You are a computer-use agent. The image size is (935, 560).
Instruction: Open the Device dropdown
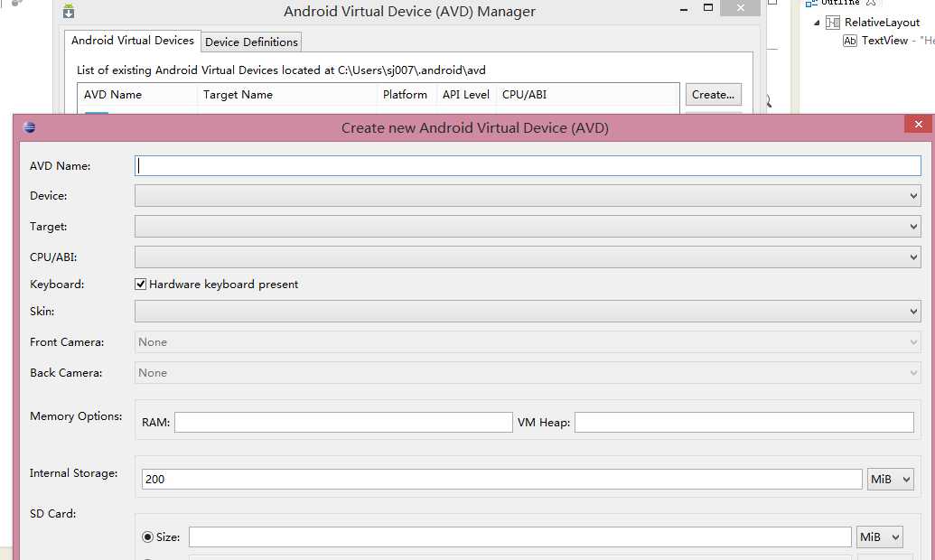pyautogui.click(x=528, y=196)
